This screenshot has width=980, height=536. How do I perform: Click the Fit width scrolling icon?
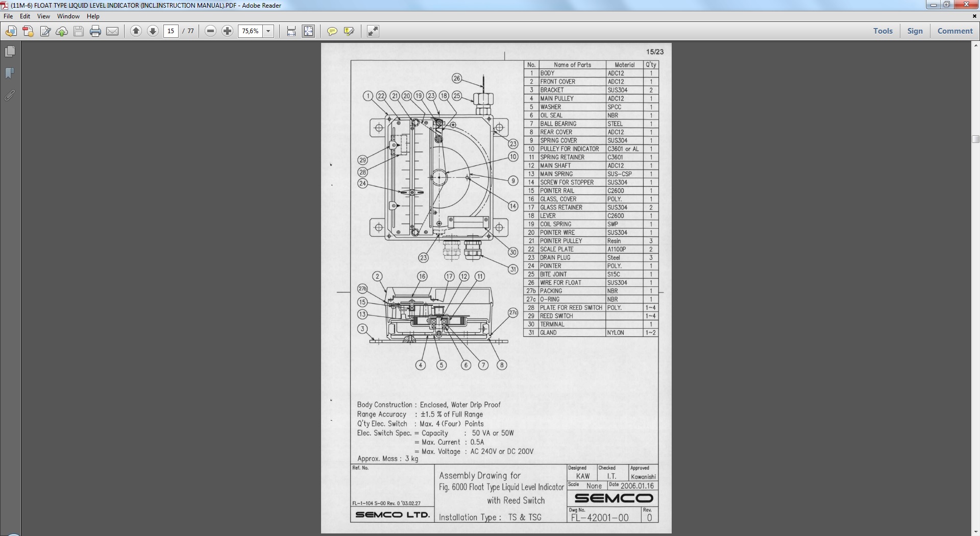click(291, 31)
